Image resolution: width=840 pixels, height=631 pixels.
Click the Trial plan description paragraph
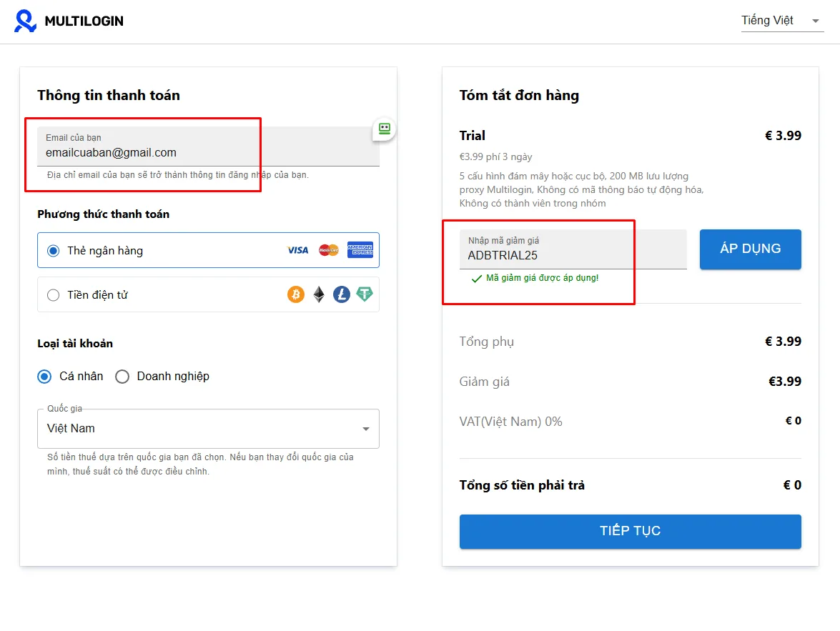tap(581, 189)
